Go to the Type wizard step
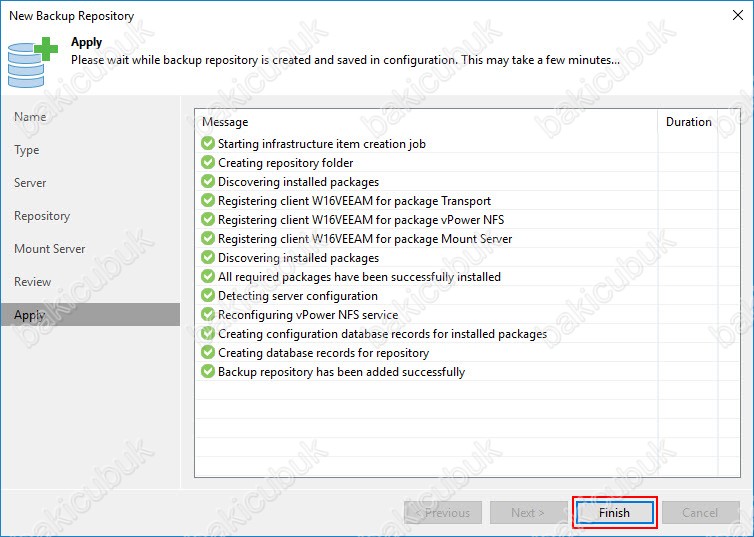 point(26,150)
